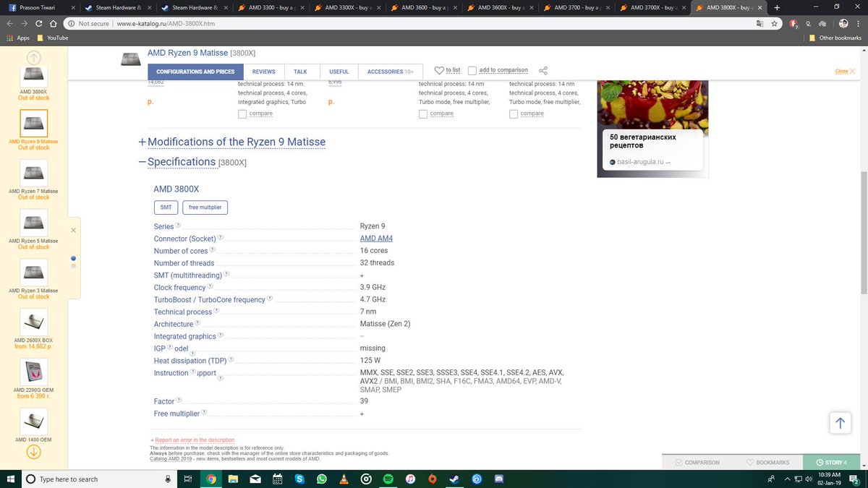
Task: Add processor to list with heart icon
Action: (447, 71)
